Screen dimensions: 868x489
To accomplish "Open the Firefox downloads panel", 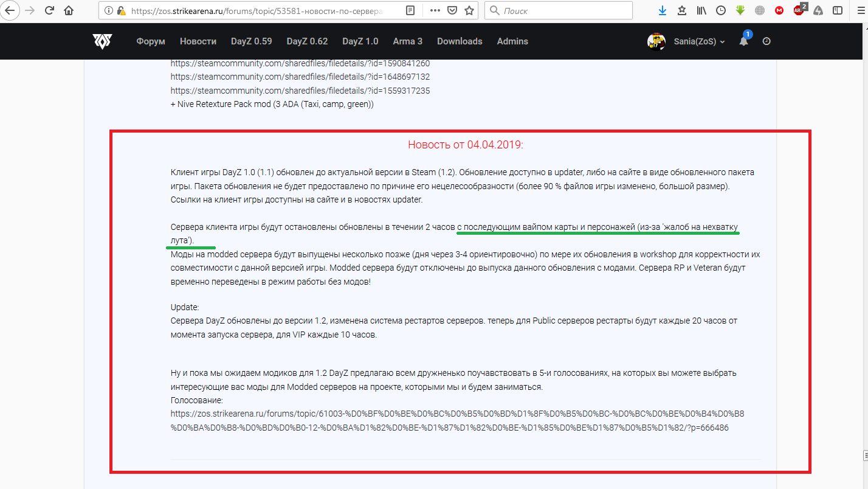I will tap(662, 10).
